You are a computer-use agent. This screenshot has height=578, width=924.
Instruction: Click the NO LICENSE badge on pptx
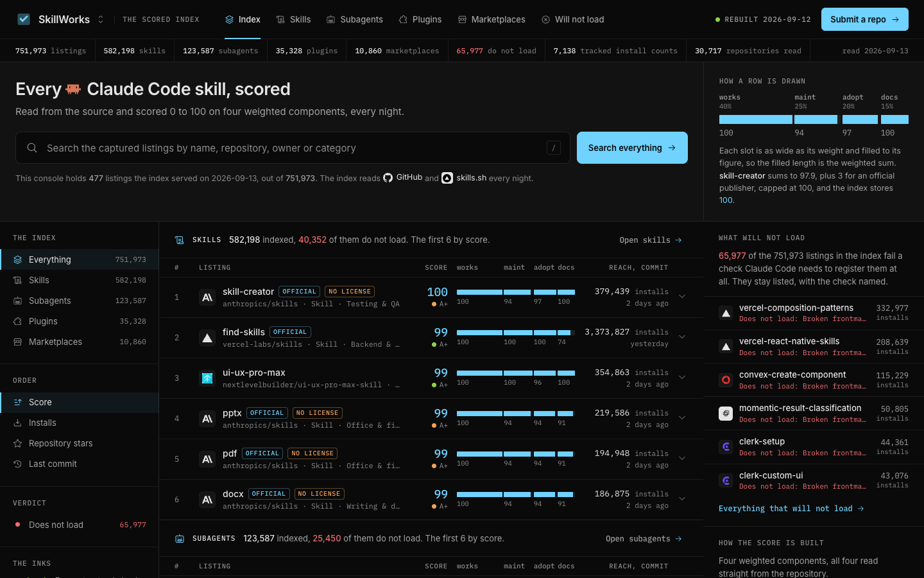coord(318,413)
